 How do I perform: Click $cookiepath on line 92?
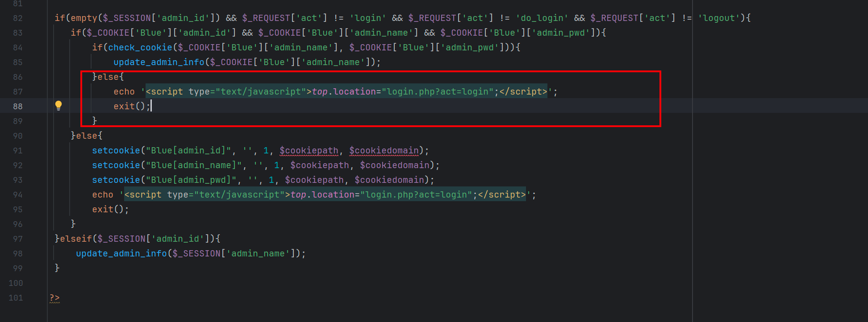pos(320,165)
